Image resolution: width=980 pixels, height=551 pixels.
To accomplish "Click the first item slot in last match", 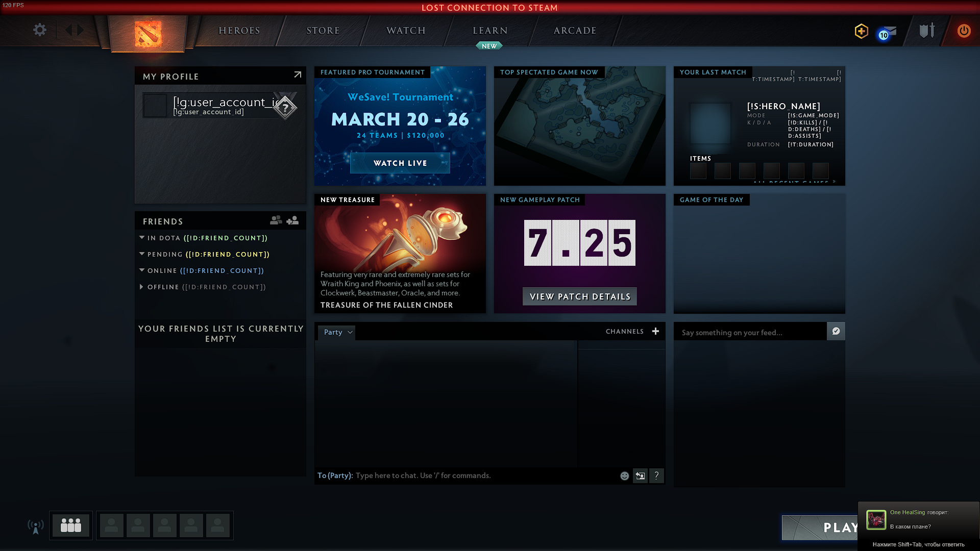I will pos(698,170).
